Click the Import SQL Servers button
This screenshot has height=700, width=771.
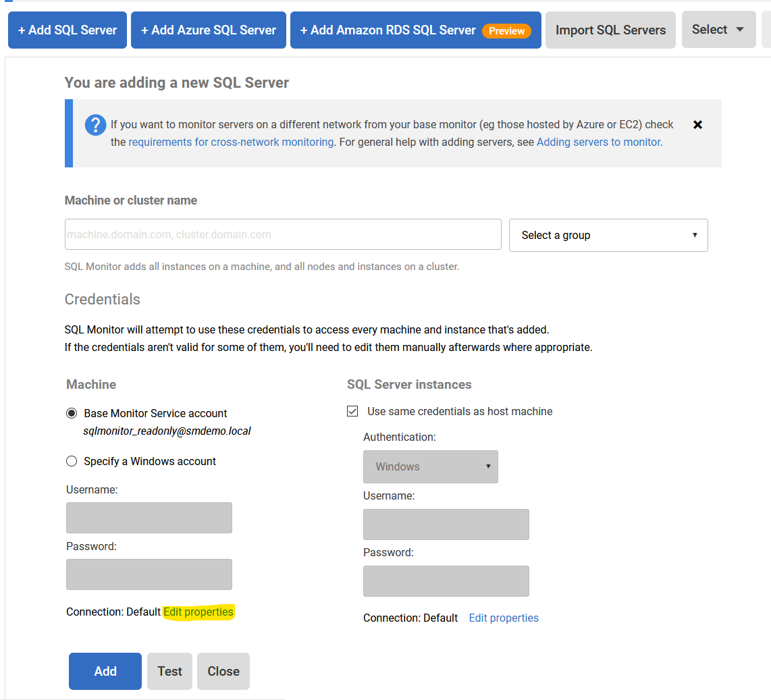click(x=610, y=30)
